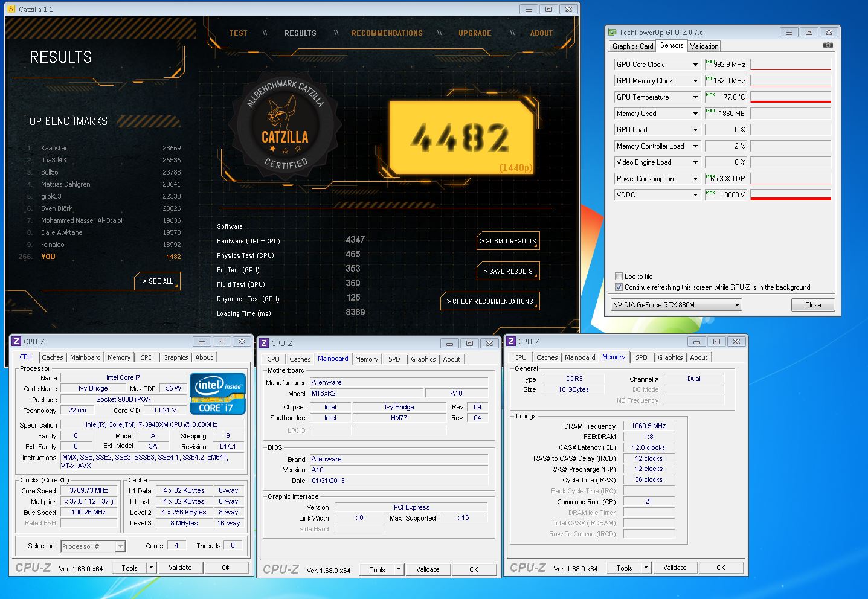868x599 pixels.
Task: Open the GPU Core Clock sensor dropdown
Action: (x=695, y=65)
